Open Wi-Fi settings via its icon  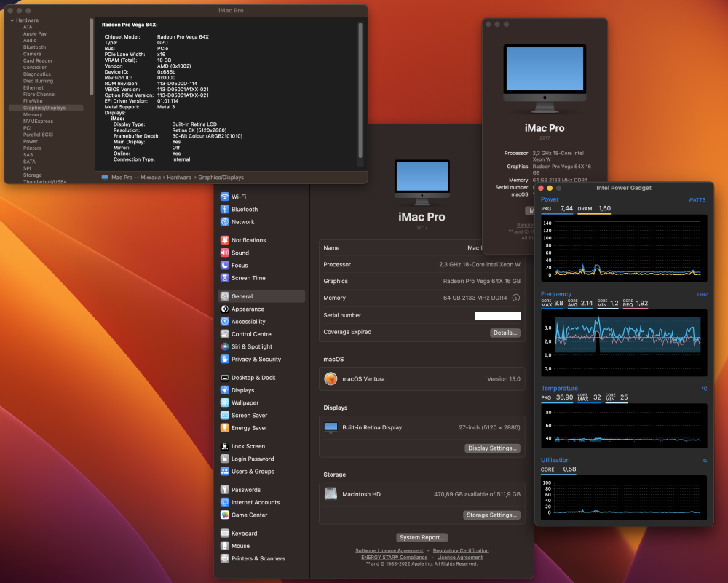click(x=225, y=197)
